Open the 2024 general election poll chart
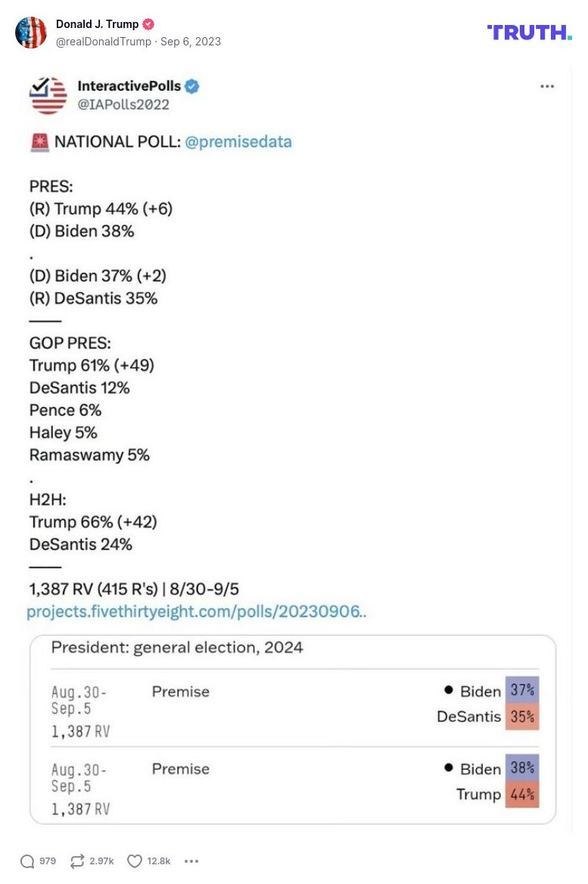This screenshot has width=588, height=884. 294,728
